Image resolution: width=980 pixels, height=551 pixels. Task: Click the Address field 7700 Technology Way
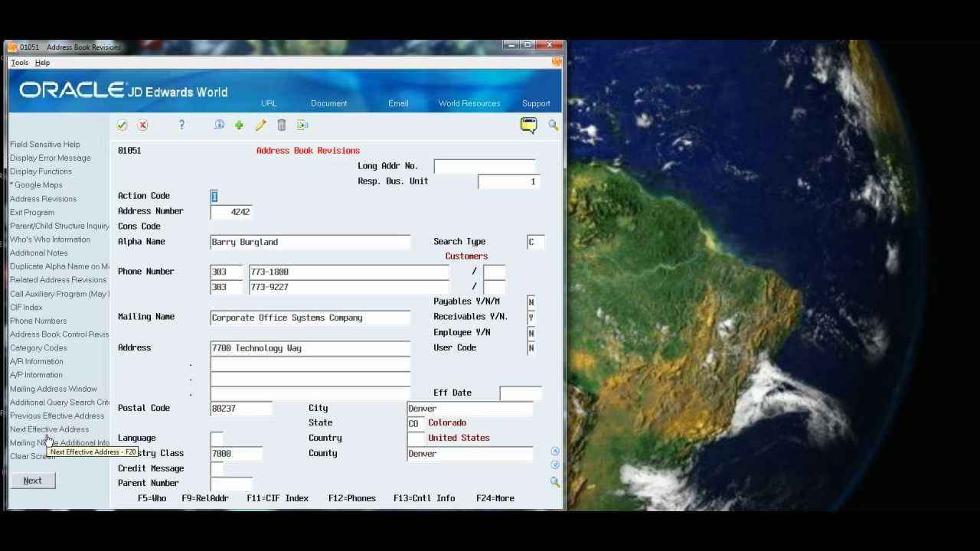click(x=310, y=348)
